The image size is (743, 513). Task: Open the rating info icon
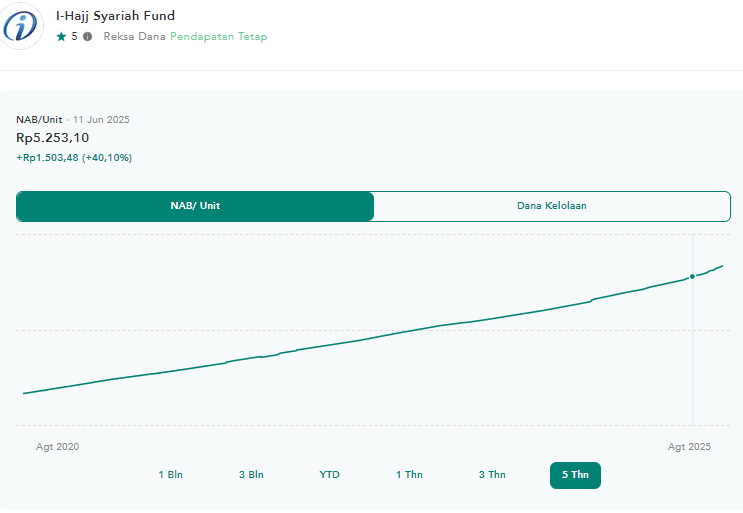point(88,36)
